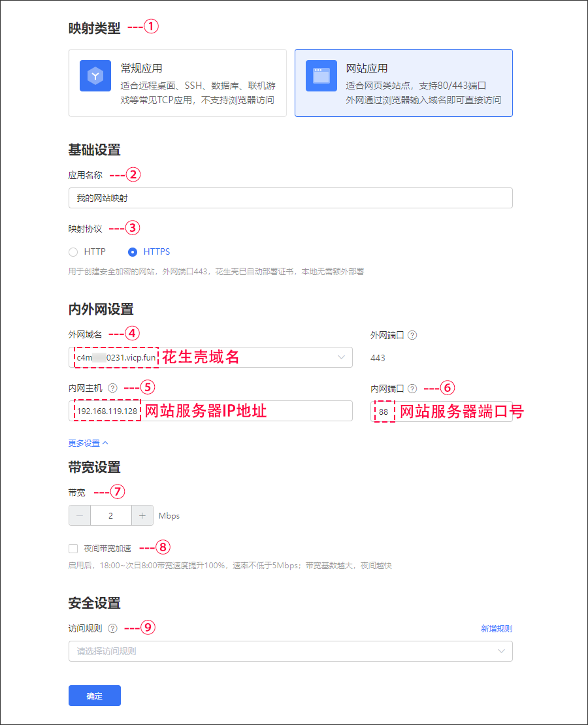This screenshot has width=588, height=725.
Task: Open the 外网域名 domain dropdown
Action: [x=210, y=357]
